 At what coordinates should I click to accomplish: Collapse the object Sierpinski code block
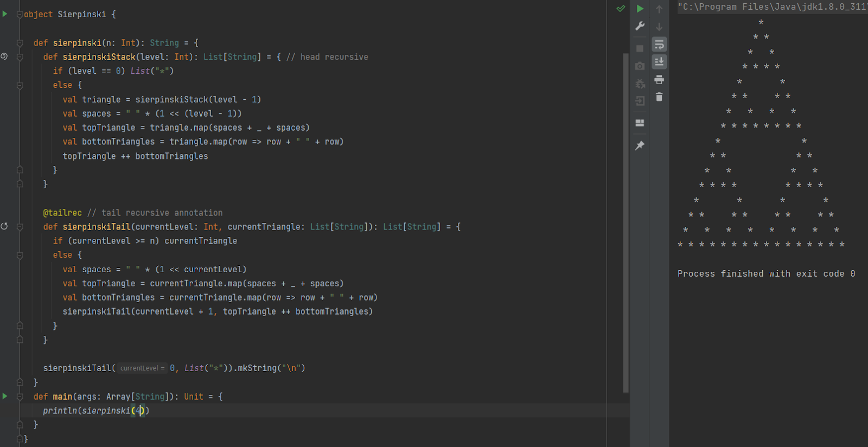pyautogui.click(x=20, y=14)
